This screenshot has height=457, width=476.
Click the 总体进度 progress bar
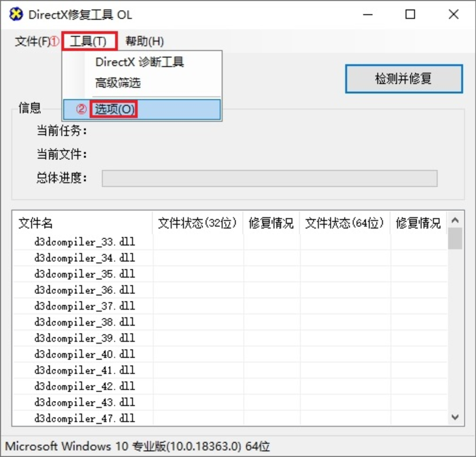coord(270,178)
